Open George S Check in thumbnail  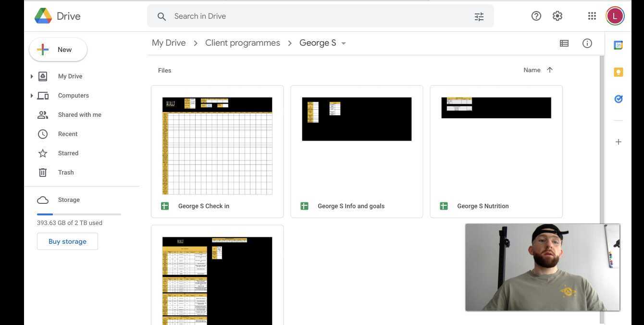pyautogui.click(x=217, y=146)
